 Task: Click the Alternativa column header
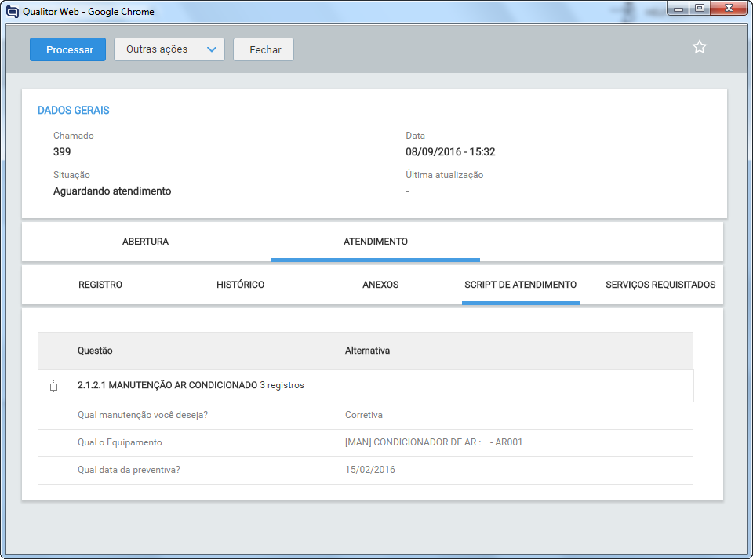367,351
